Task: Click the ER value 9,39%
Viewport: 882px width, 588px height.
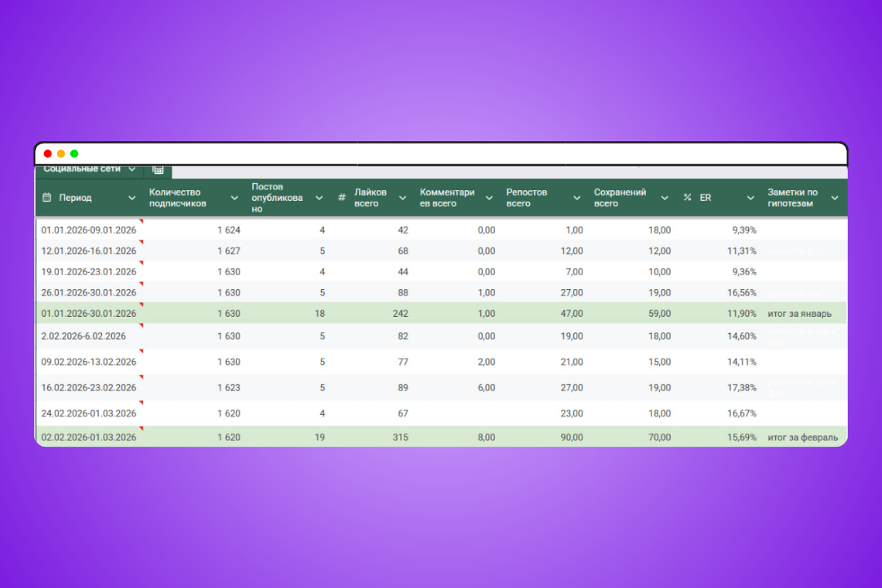Action: pos(744,230)
